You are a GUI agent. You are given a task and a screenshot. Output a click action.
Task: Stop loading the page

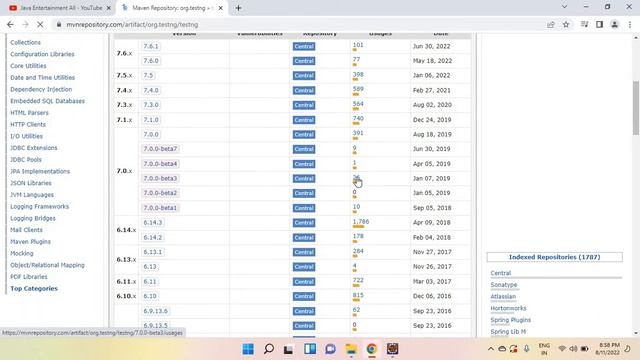tap(40, 24)
